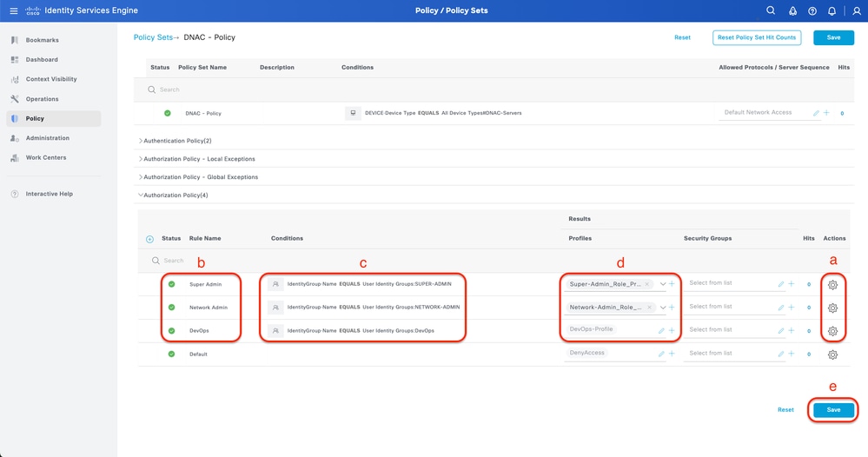Click the bottom Reset link

tap(785, 410)
